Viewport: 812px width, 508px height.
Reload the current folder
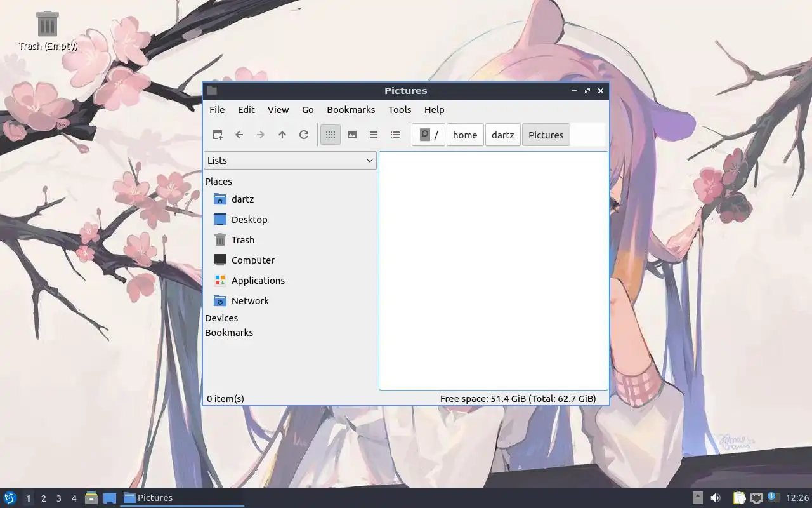tap(304, 135)
